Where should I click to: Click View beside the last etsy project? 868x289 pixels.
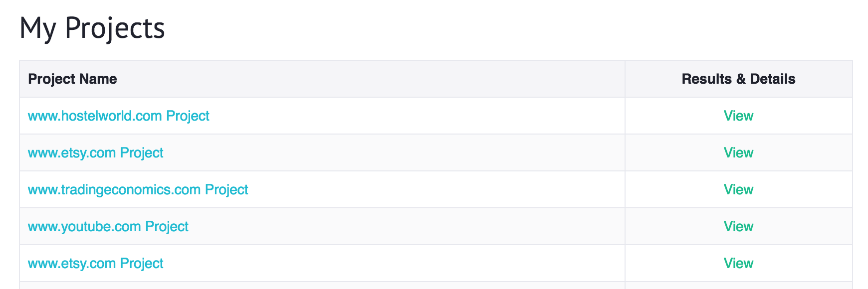point(738,264)
